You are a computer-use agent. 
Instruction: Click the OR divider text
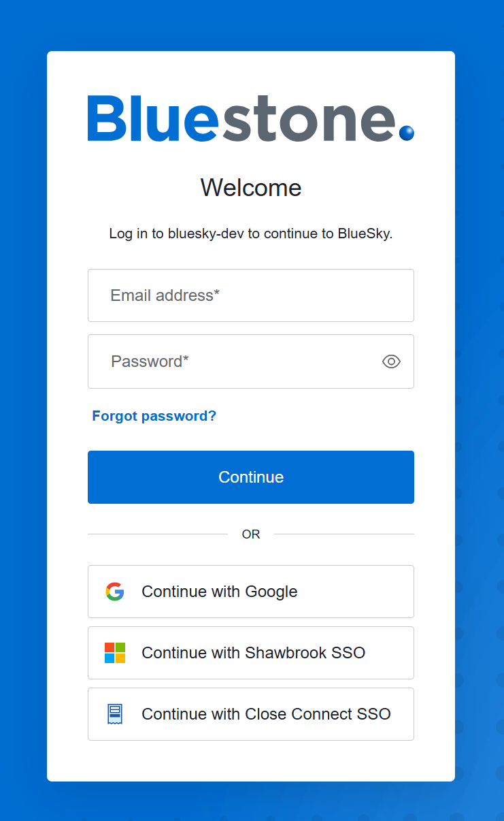tap(251, 534)
